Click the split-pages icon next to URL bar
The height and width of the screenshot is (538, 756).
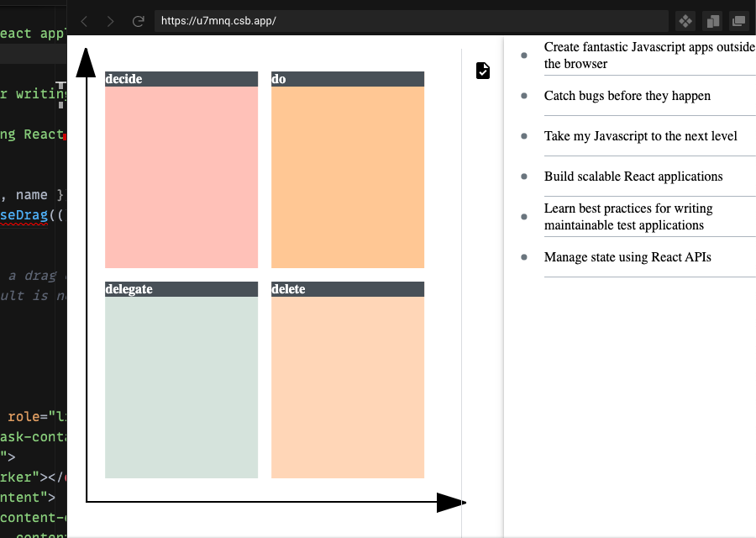click(x=712, y=21)
